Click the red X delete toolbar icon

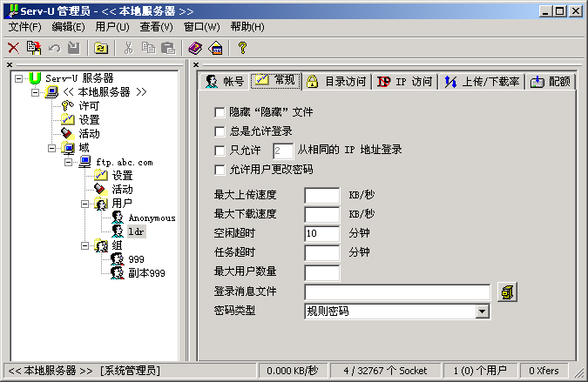tap(13, 48)
